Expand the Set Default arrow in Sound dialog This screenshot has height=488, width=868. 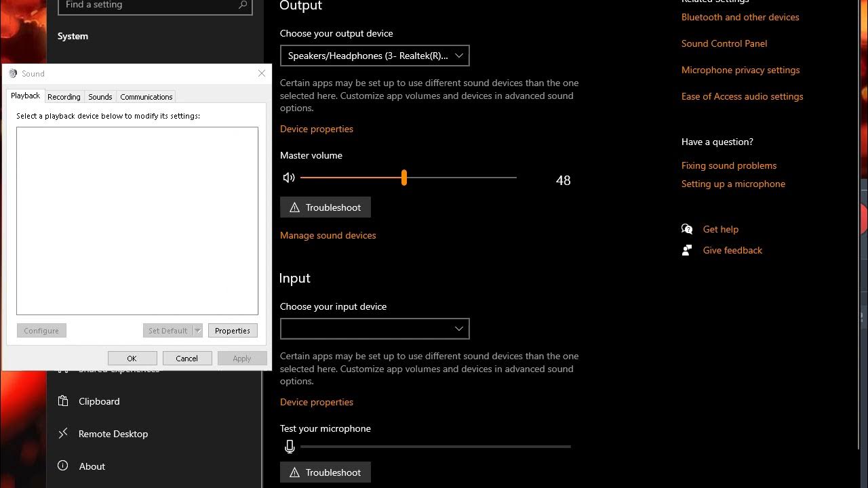198,331
